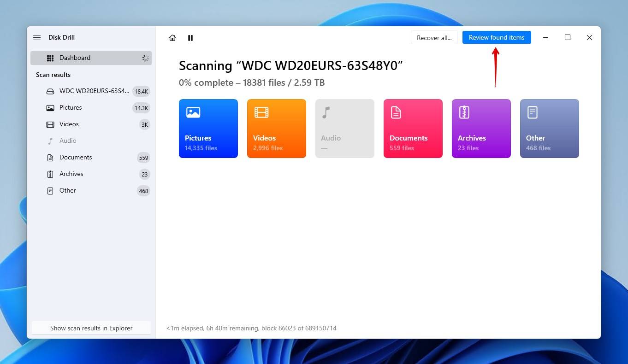
Task: Select Documents in the sidebar list
Action: [91, 158]
